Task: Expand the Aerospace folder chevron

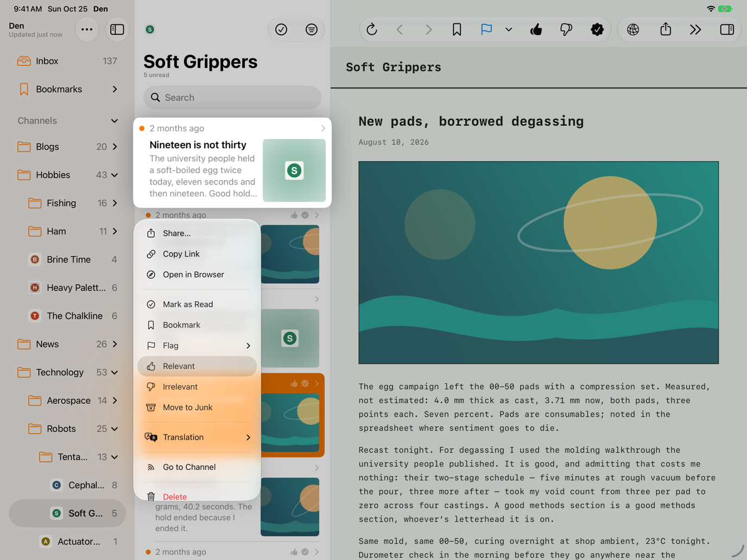Action: (115, 400)
